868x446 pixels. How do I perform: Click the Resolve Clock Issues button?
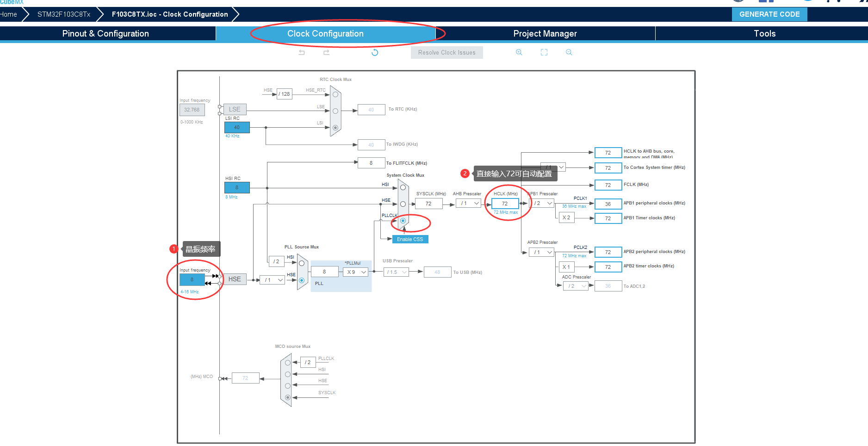(x=447, y=52)
